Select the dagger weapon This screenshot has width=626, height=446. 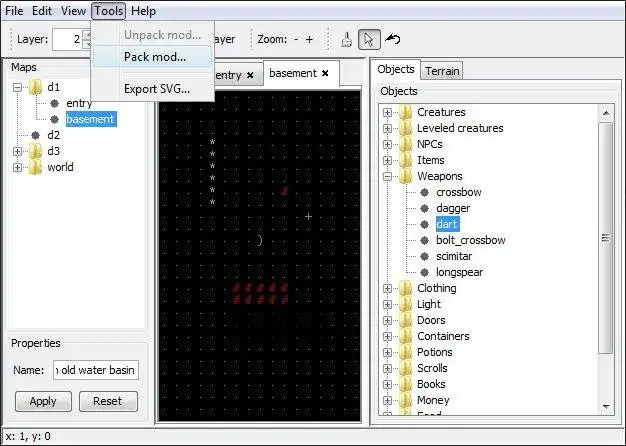[453, 208]
